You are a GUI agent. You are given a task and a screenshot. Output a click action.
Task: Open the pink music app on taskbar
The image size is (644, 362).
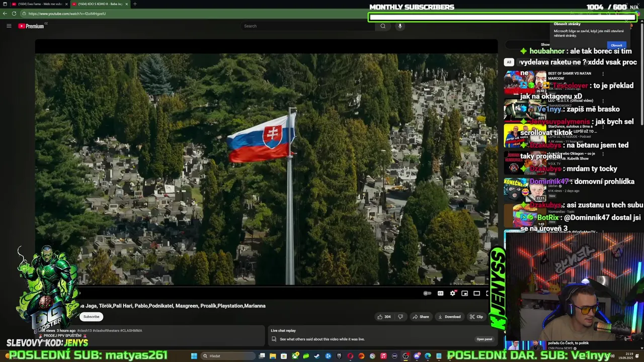click(383, 356)
